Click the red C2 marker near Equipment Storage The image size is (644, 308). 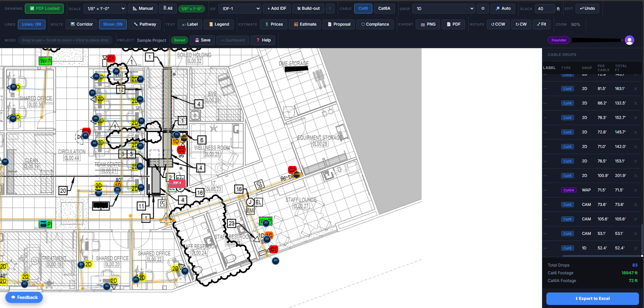click(292, 170)
